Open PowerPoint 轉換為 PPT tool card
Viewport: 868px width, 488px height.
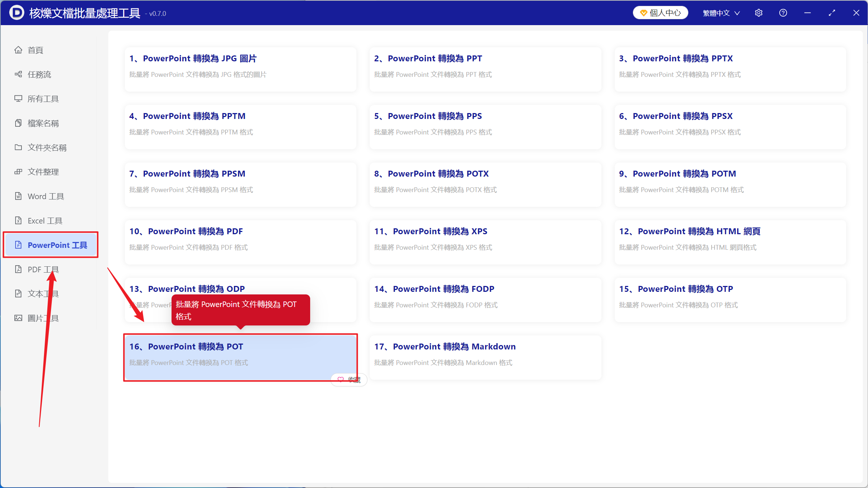click(485, 69)
